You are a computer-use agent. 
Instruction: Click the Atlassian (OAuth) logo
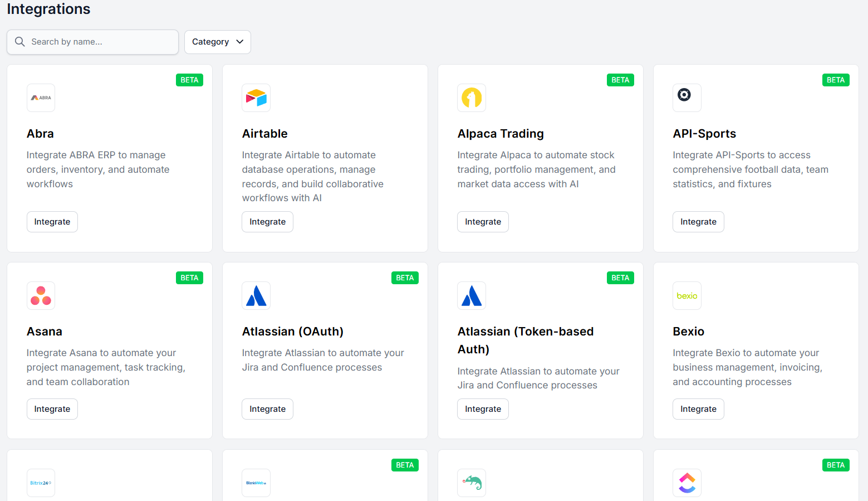point(256,296)
